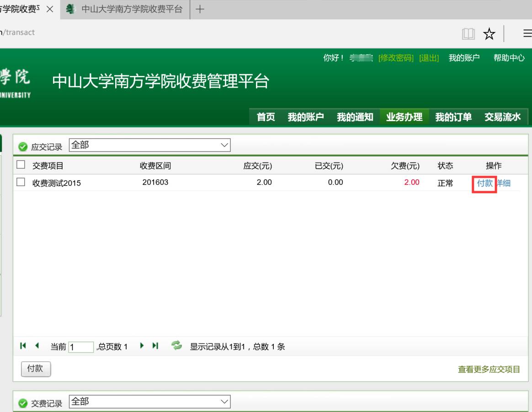
Task: Open the browser hub menu icon
Action: pos(527,33)
